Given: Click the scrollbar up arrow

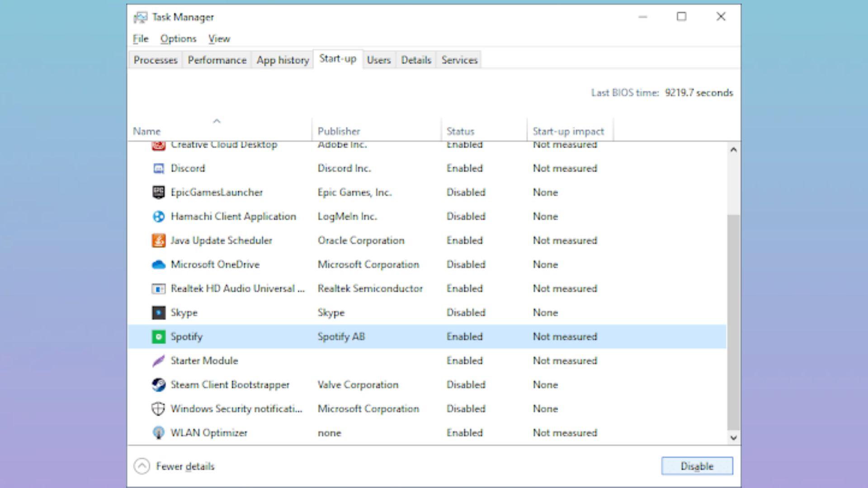Looking at the screenshot, I should (733, 150).
